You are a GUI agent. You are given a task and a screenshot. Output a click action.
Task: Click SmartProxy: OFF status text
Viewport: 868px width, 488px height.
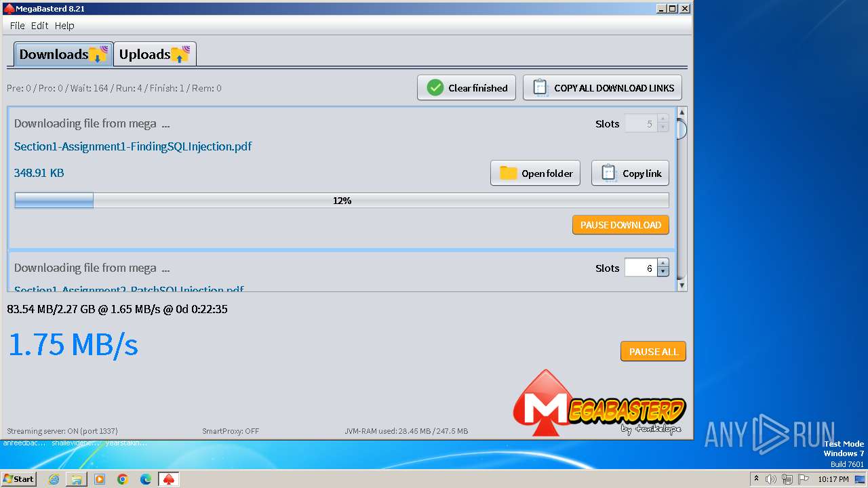click(x=231, y=431)
